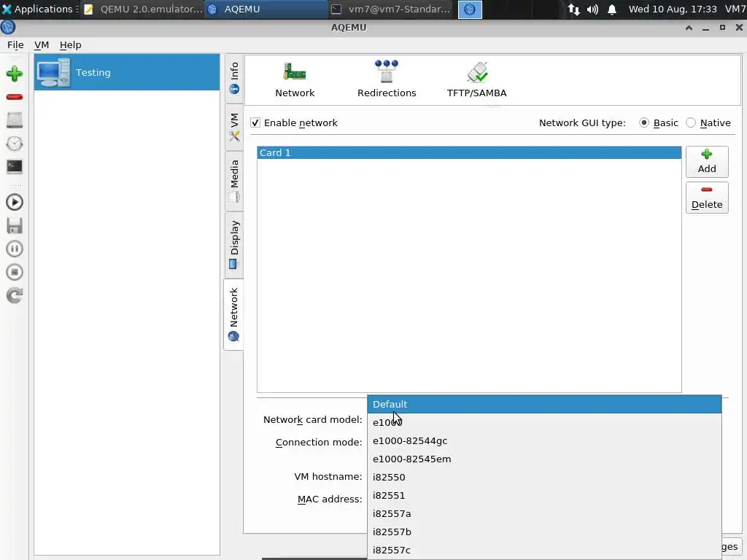The image size is (747, 560).
Task: Open the Network card section icon
Action: click(x=295, y=79)
